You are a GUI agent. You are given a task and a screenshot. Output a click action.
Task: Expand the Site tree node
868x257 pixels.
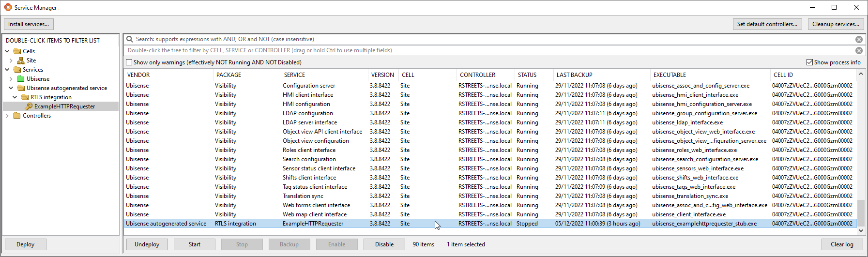click(11, 60)
